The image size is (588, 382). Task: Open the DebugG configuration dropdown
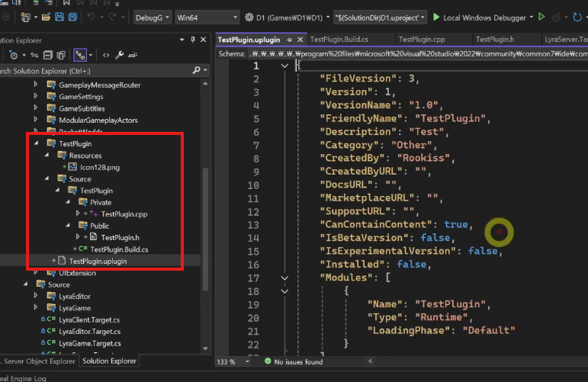coord(153,18)
